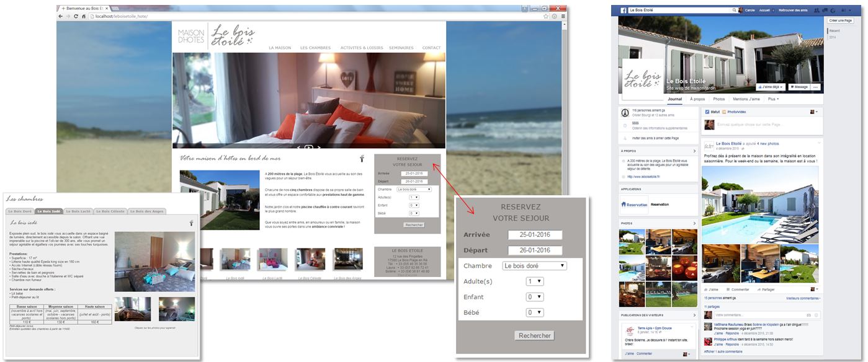The height and width of the screenshot is (362, 868).
Task: Open the Bébé count dropdown in enlarged form
Action: [x=535, y=313]
